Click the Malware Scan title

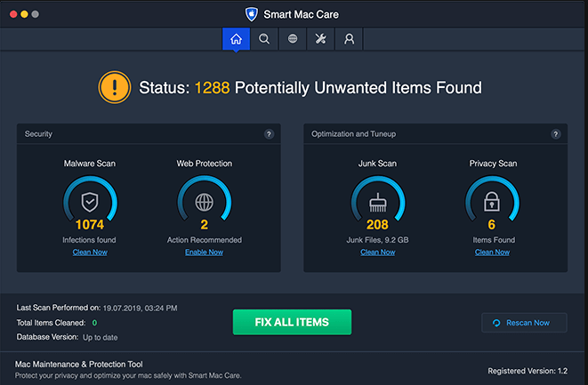pos(90,164)
